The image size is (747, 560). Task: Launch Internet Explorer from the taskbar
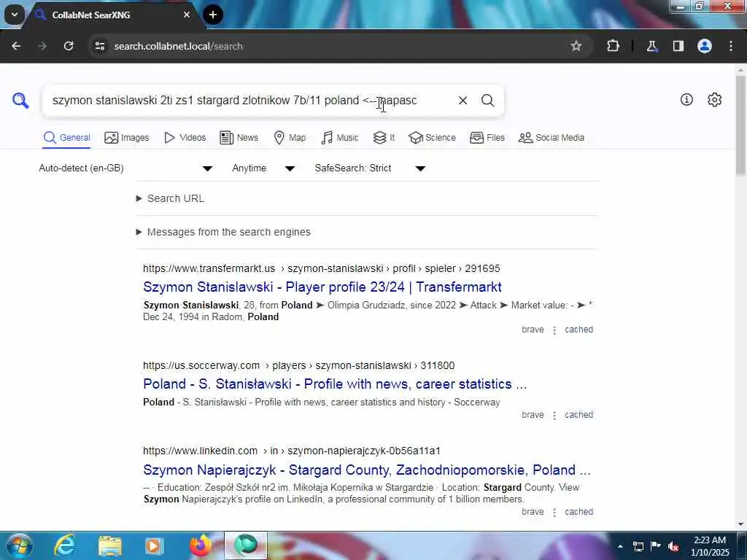tap(64, 545)
